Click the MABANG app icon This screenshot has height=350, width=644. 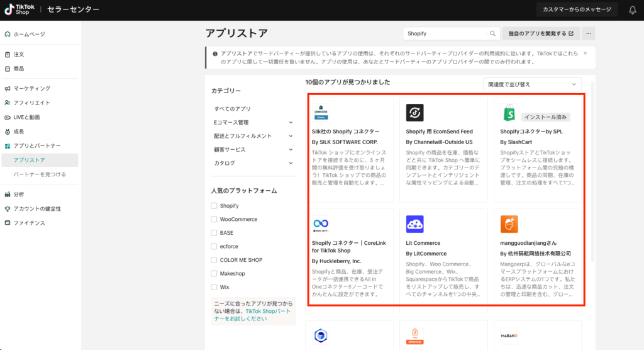509,336
